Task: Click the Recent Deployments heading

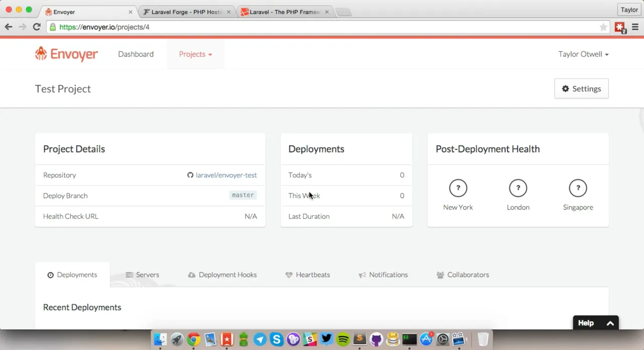Action: point(82,307)
